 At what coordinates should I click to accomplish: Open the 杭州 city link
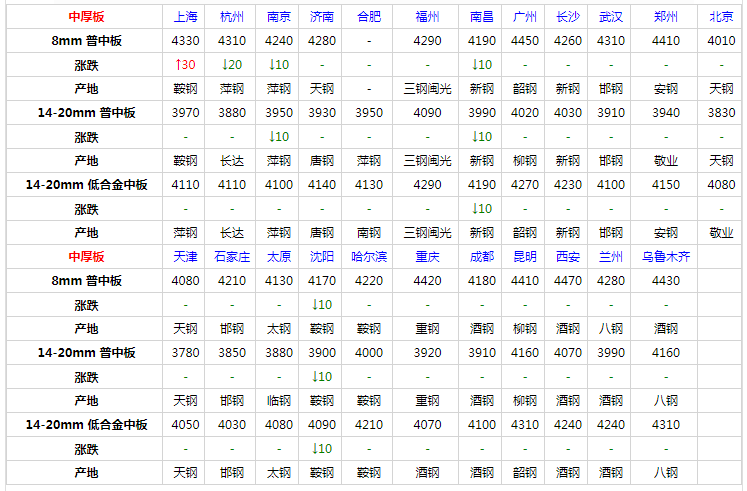tap(232, 17)
